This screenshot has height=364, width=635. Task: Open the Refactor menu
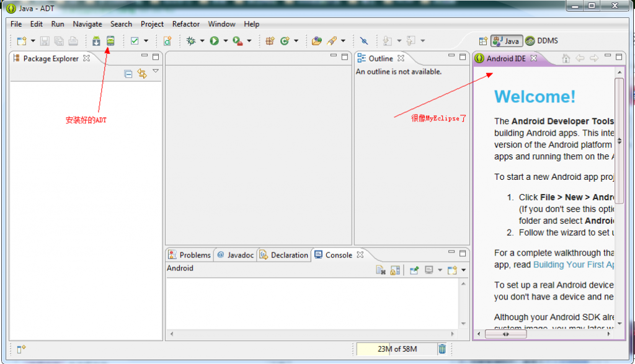186,24
